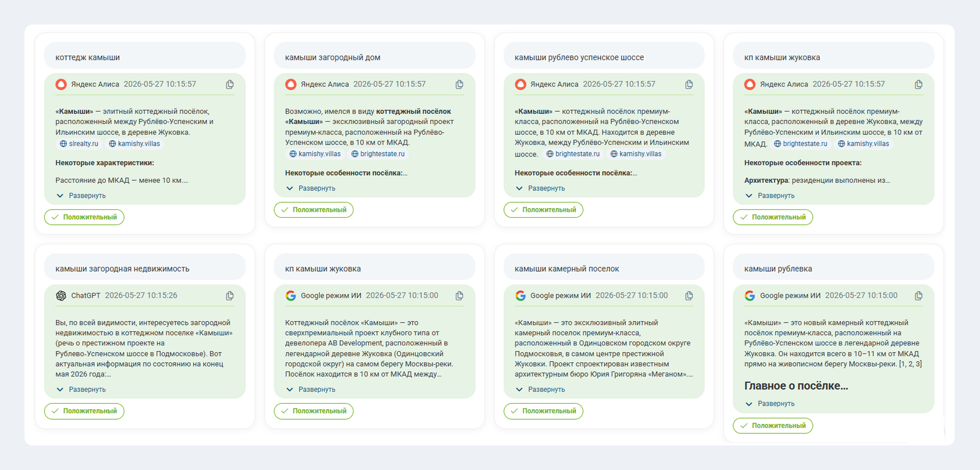The width and height of the screenshot is (980, 470).
Task: Expand the 'камыши рублевка' answer
Action: click(x=770, y=403)
